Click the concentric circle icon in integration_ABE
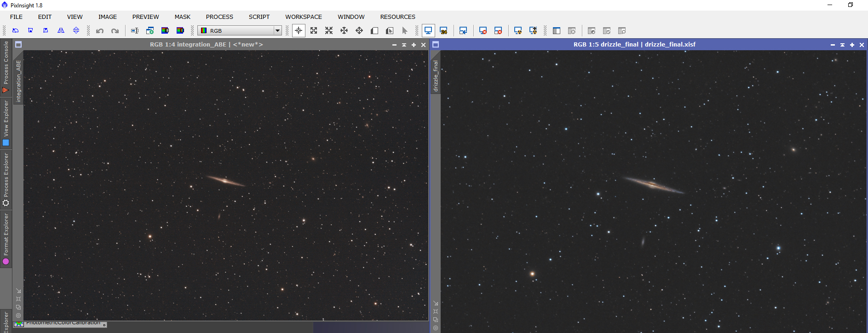Image resolution: width=868 pixels, height=333 pixels. pos(18,315)
